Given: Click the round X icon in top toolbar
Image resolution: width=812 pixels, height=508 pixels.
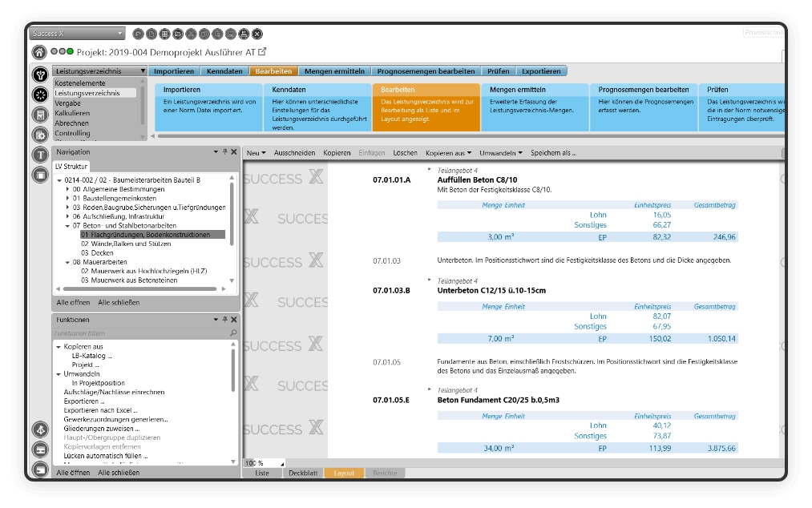Looking at the screenshot, I should point(257,34).
